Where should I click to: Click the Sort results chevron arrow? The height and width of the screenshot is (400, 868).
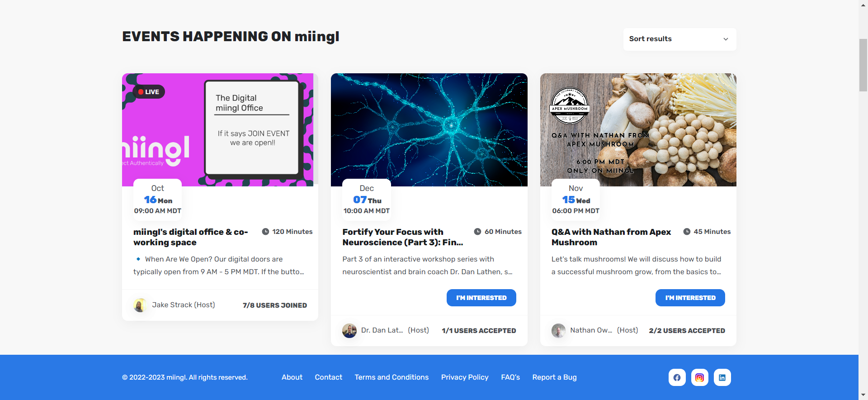click(726, 39)
